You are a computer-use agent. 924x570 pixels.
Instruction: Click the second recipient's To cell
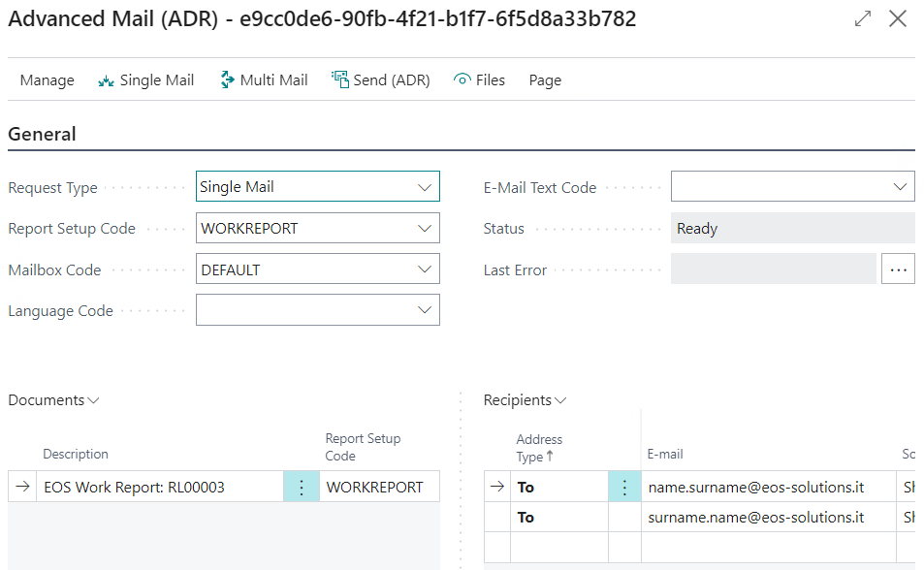[x=559, y=517]
